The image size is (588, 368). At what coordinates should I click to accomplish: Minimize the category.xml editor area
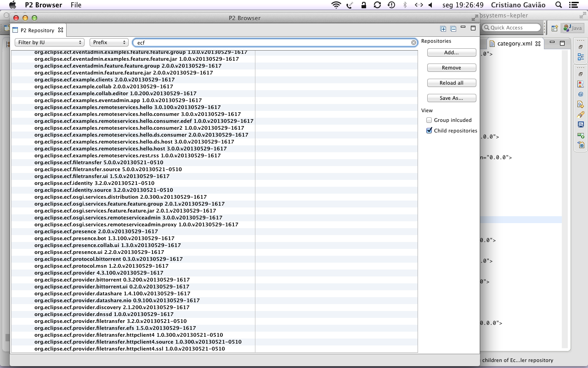(x=552, y=43)
